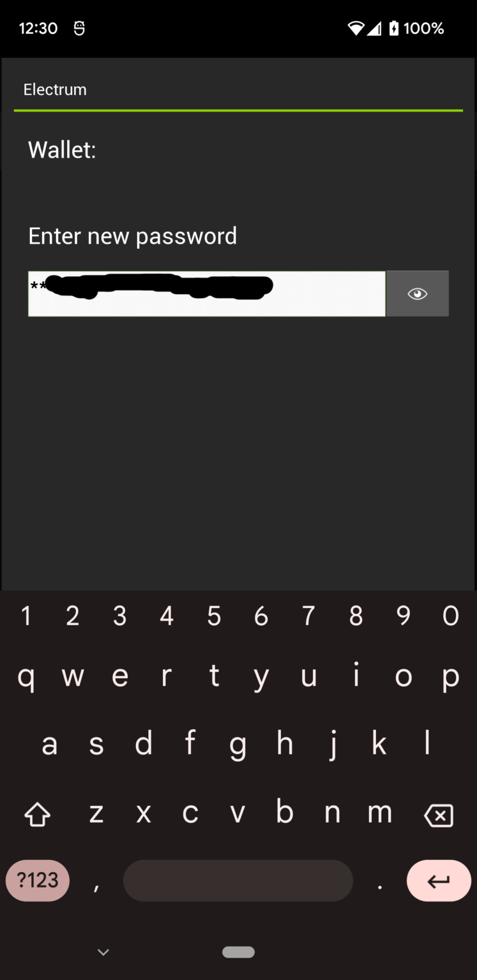This screenshot has width=477, height=980.
Task: Tap the home gesture pill
Action: tap(238, 952)
